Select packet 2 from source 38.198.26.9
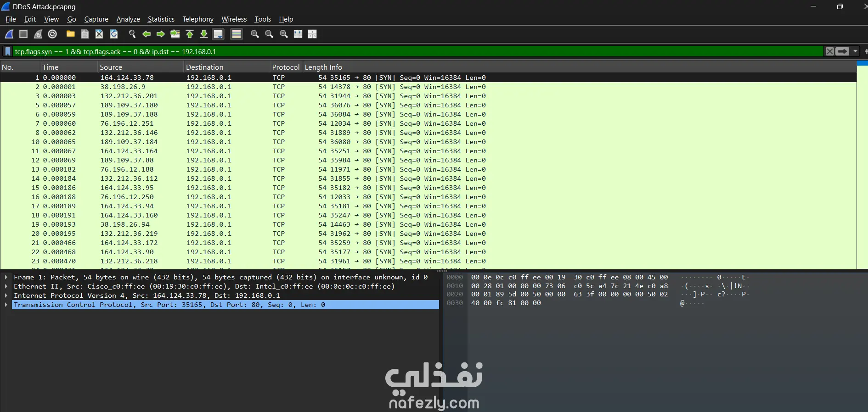The width and height of the screenshot is (868, 412). (x=428, y=87)
